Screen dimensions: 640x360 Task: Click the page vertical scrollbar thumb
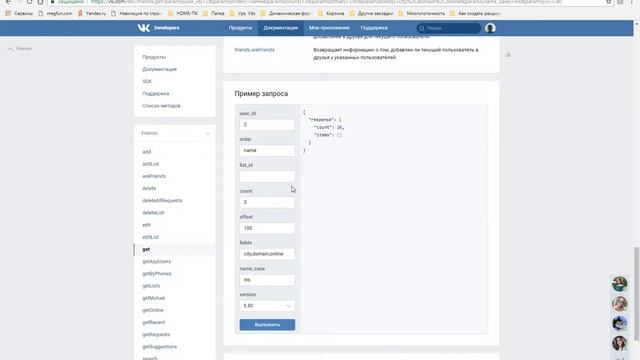(x=636, y=294)
